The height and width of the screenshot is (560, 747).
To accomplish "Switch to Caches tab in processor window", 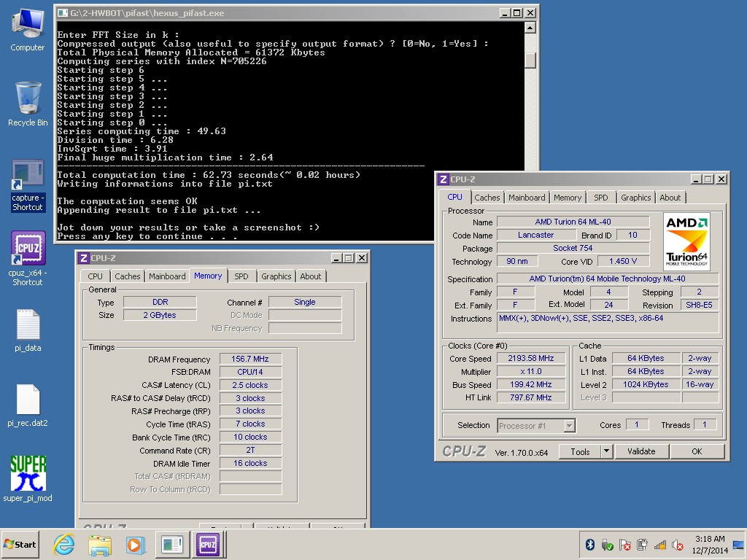I will point(487,198).
